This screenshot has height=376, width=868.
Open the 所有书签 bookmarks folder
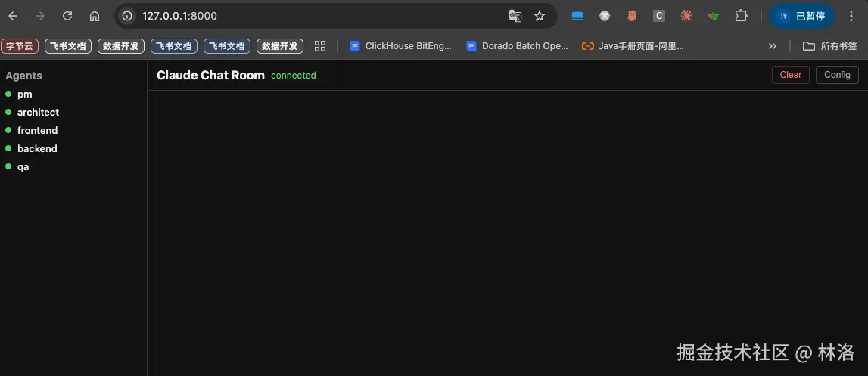(830, 46)
